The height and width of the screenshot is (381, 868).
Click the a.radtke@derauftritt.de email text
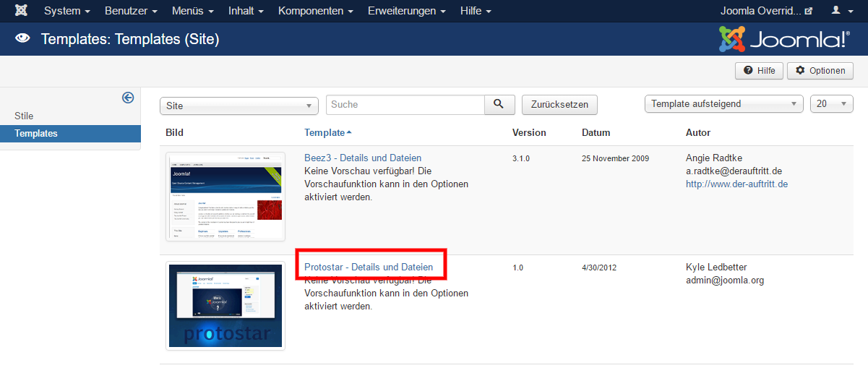tap(734, 171)
